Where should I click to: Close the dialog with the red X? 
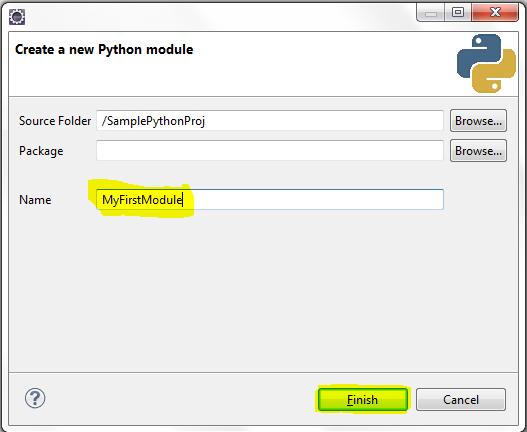coord(495,13)
